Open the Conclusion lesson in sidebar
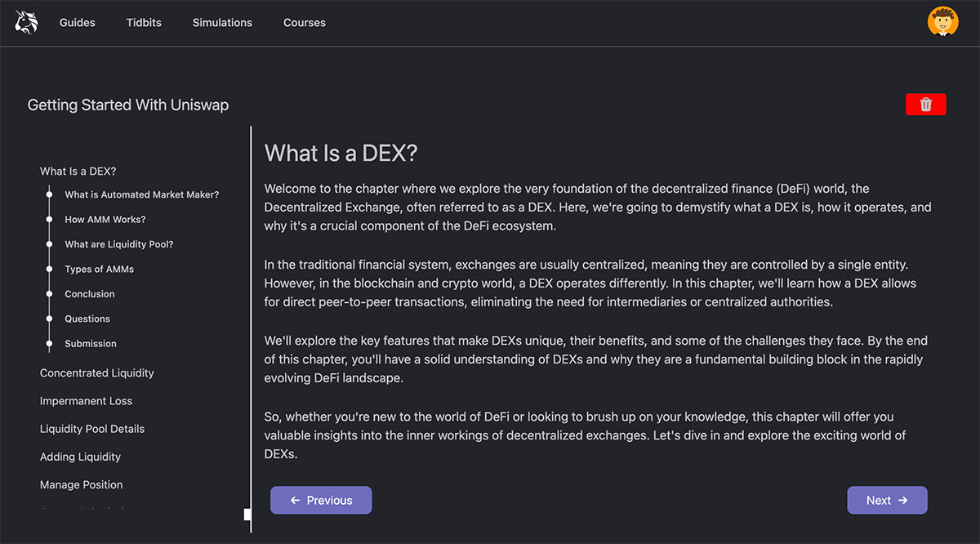This screenshot has width=980, height=544. pos(90,294)
